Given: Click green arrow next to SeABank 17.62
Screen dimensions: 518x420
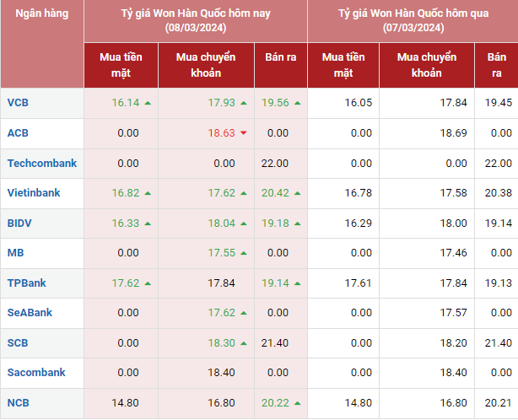Looking at the screenshot, I should point(243,313).
